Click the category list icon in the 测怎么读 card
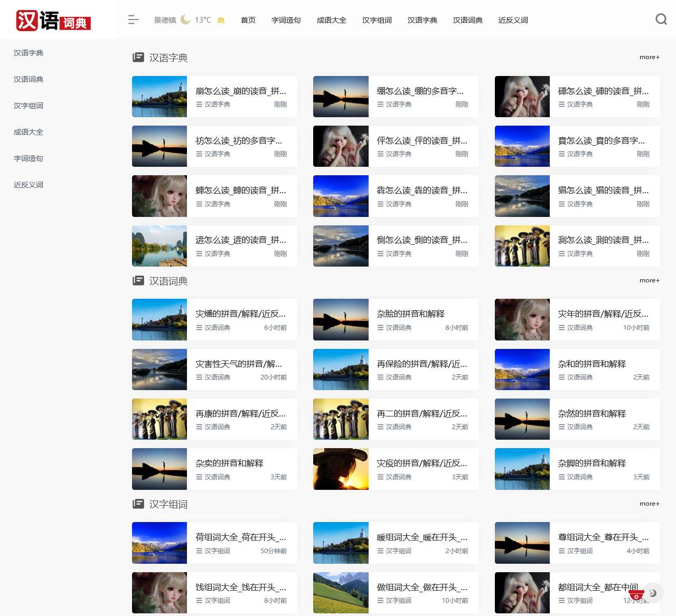 click(562, 254)
